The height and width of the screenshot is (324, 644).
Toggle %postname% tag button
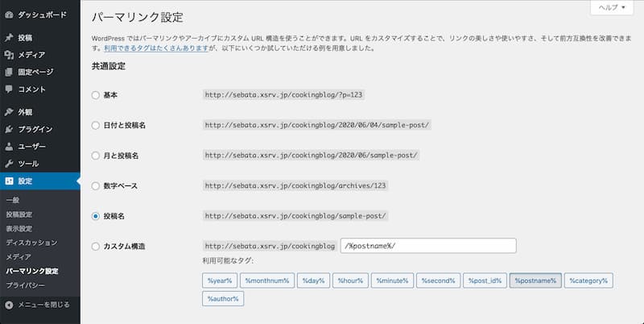pyautogui.click(x=535, y=280)
